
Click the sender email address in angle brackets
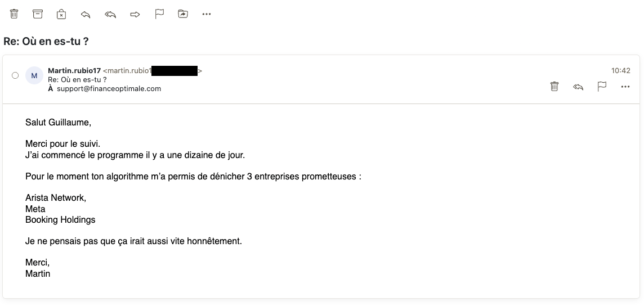click(153, 70)
